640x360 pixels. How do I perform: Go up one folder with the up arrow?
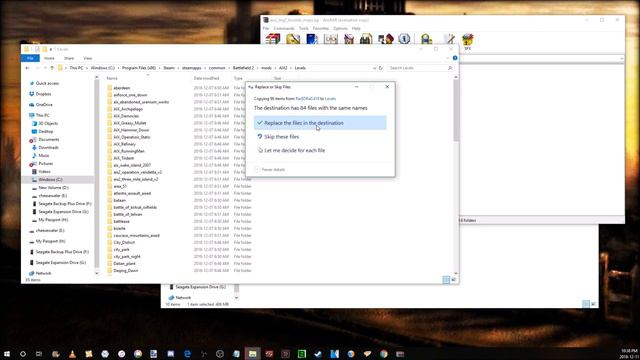tap(52, 68)
